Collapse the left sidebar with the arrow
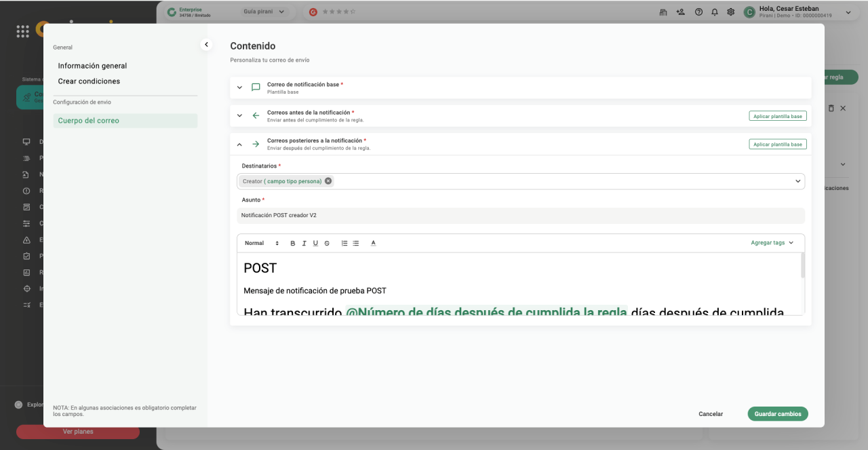The width and height of the screenshot is (868, 450). tap(207, 45)
